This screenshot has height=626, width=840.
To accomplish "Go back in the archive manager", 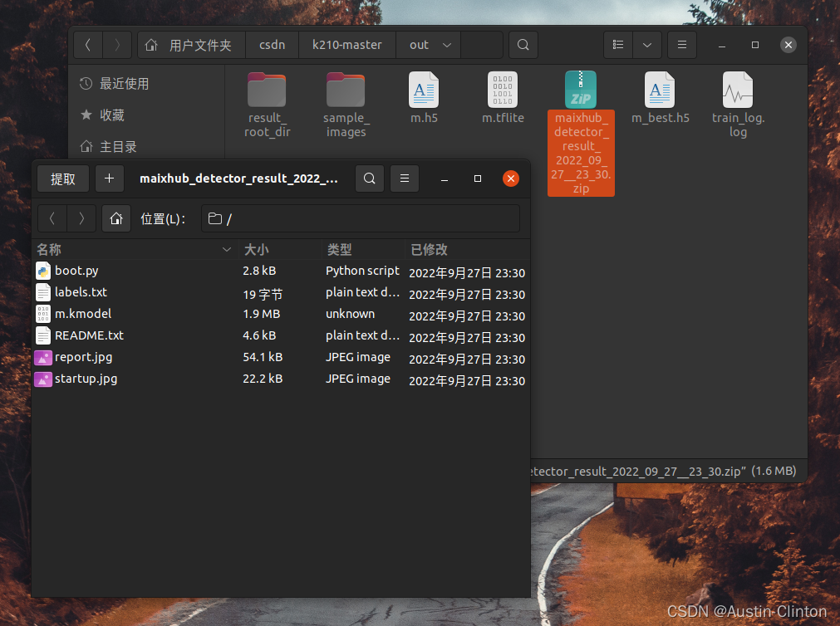I will point(52,218).
